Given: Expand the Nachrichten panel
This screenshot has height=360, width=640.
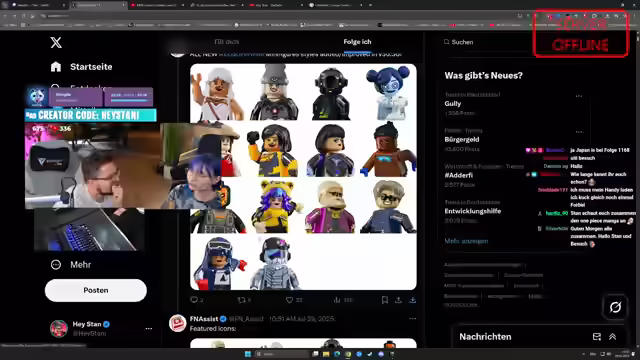Looking at the screenshot, I should pyautogui.click(x=612, y=337).
